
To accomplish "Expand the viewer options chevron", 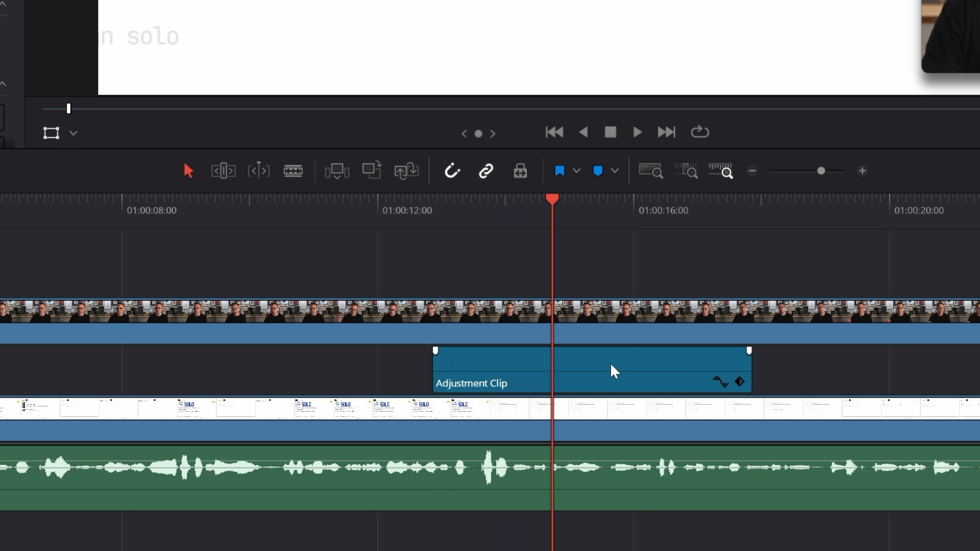I will [x=73, y=133].
